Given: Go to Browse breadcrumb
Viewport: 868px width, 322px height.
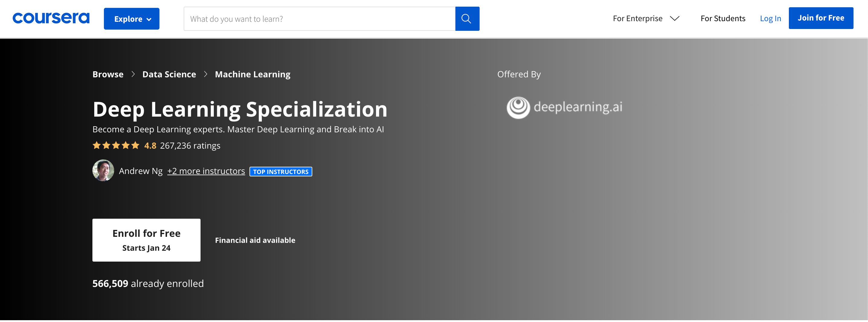Looking at the screenshot, I should [108, 74].
